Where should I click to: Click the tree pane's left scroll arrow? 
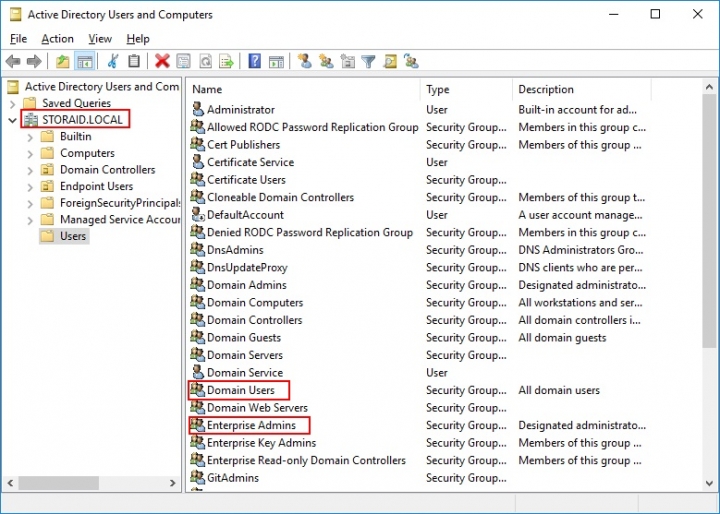click(x=11, y=483)
